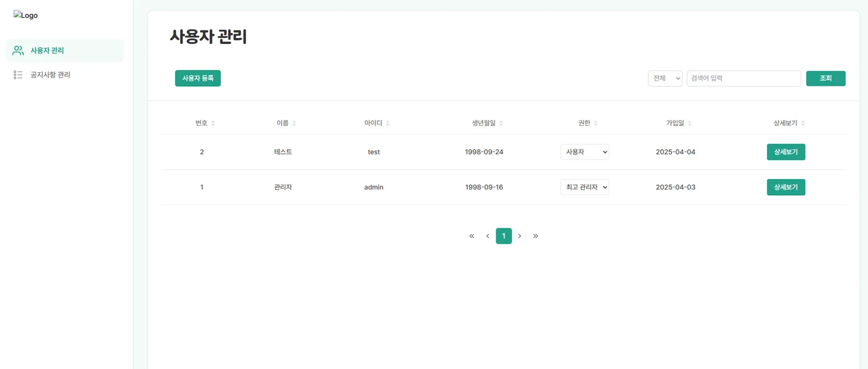
Task: Click number cell 2 in test row
Action: (x=202, y=152)
